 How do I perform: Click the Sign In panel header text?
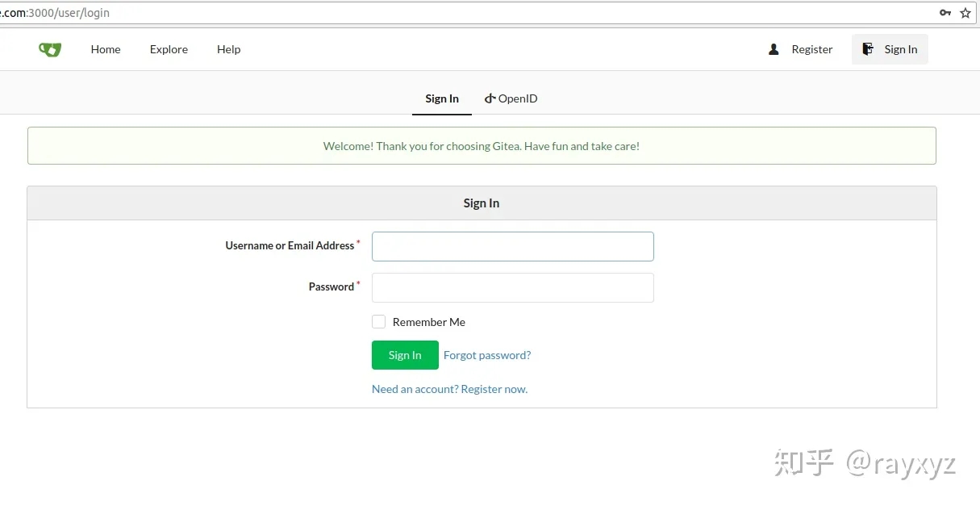click(x=482, y=203)
